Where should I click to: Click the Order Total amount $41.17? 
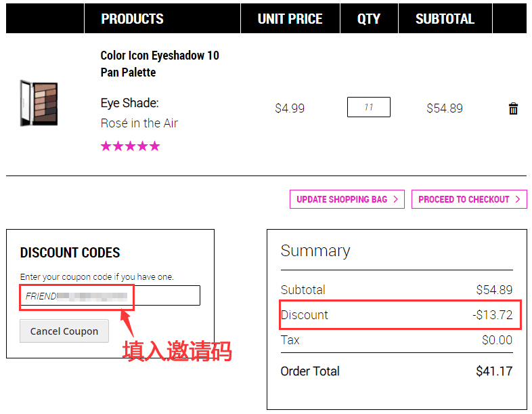pos(494,371)
